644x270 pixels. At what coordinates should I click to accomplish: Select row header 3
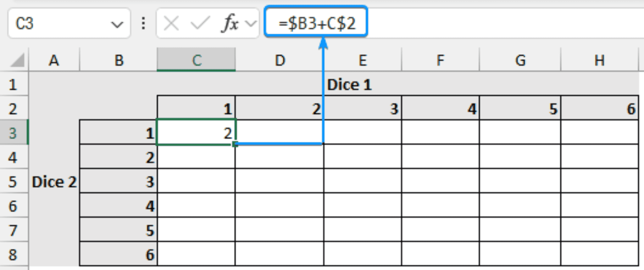(13, 133)
